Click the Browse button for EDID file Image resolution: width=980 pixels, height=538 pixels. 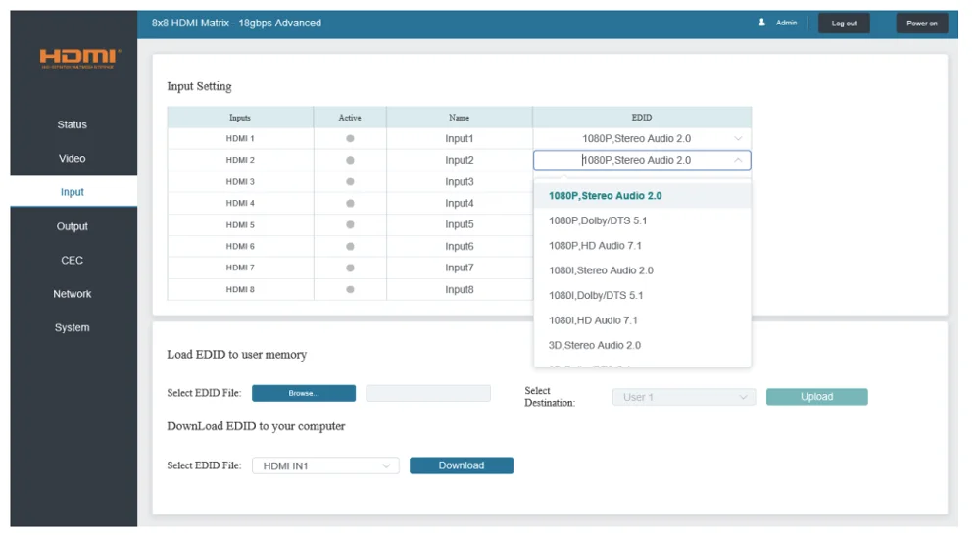304,393
